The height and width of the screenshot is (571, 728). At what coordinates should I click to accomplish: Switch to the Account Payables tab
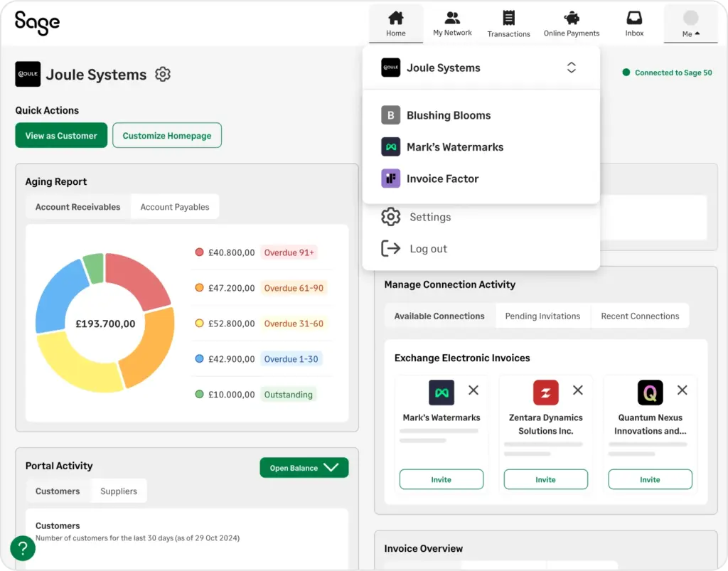pos(175,207)
